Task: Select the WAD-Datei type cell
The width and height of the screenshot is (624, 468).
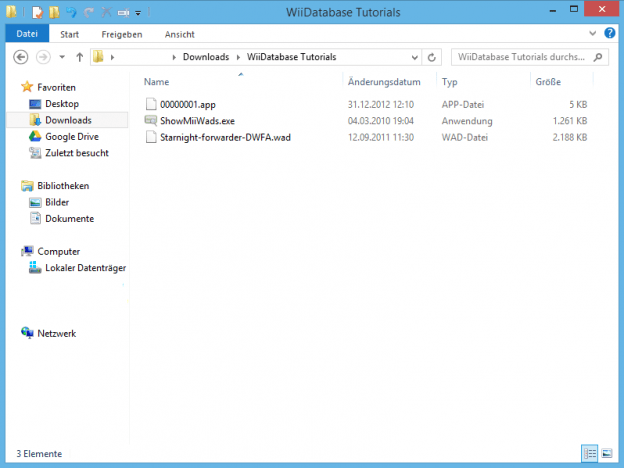Action: click(464, 137)
